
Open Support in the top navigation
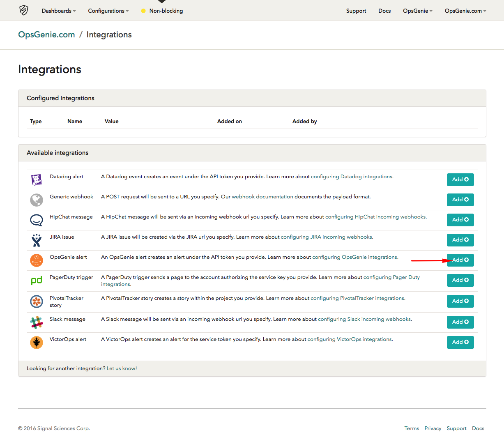coord(356,11)
